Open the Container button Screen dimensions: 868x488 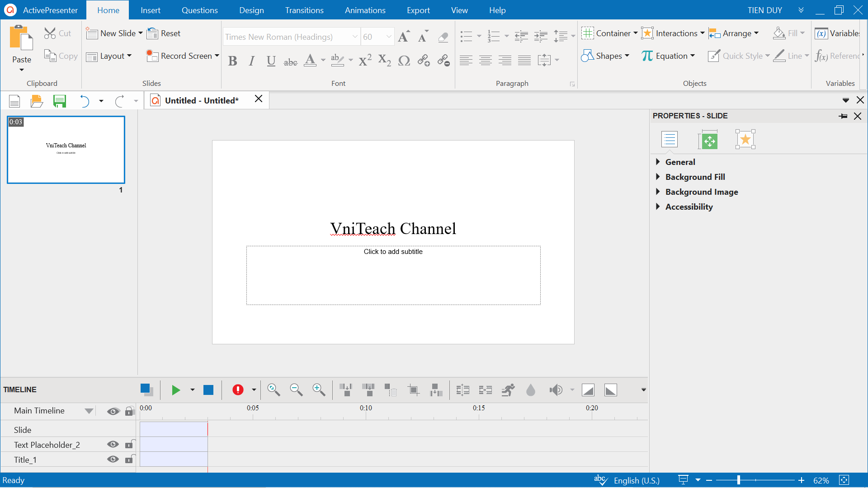tap(609, 33)
